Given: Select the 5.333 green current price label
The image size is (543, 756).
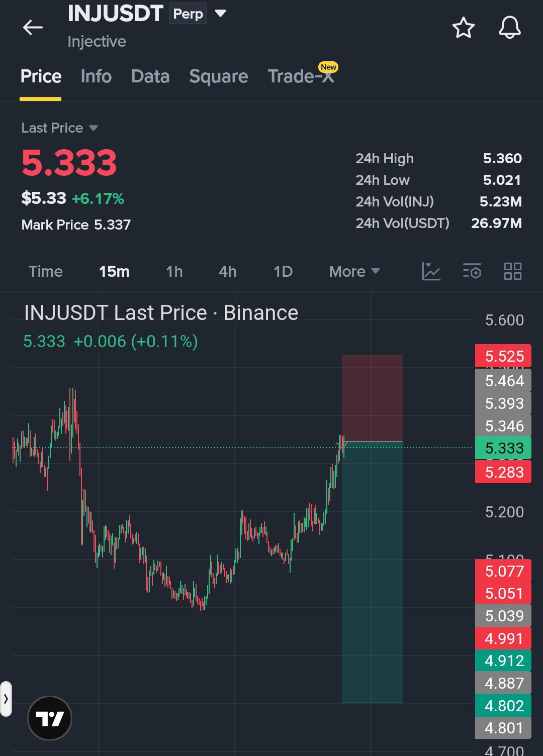Looking at the screenshot, I should (503, 448).
